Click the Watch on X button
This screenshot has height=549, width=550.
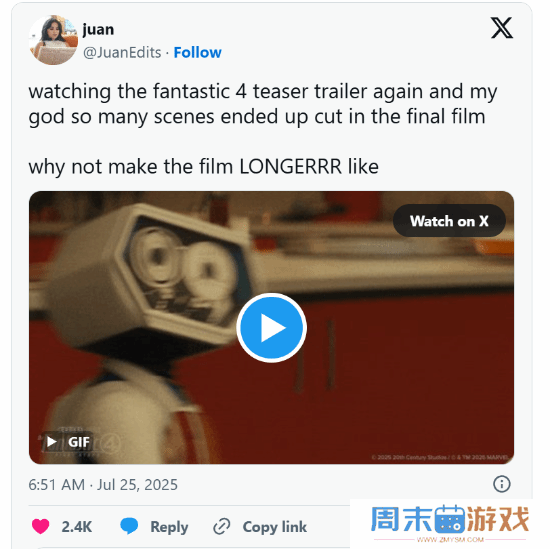449,221
